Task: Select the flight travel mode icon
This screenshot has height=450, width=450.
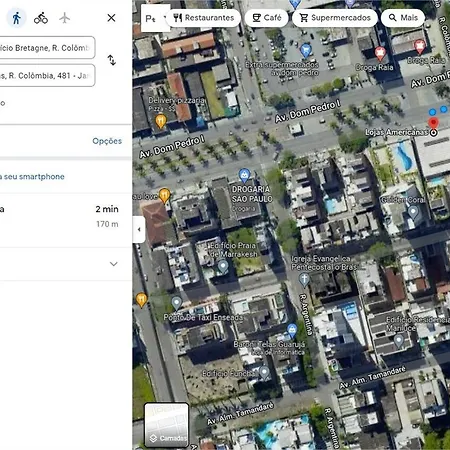Action: click(x=64, y=18)
